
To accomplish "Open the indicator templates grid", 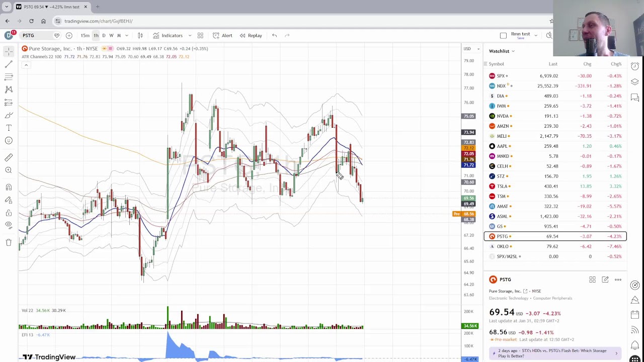I will coord(200,35).
